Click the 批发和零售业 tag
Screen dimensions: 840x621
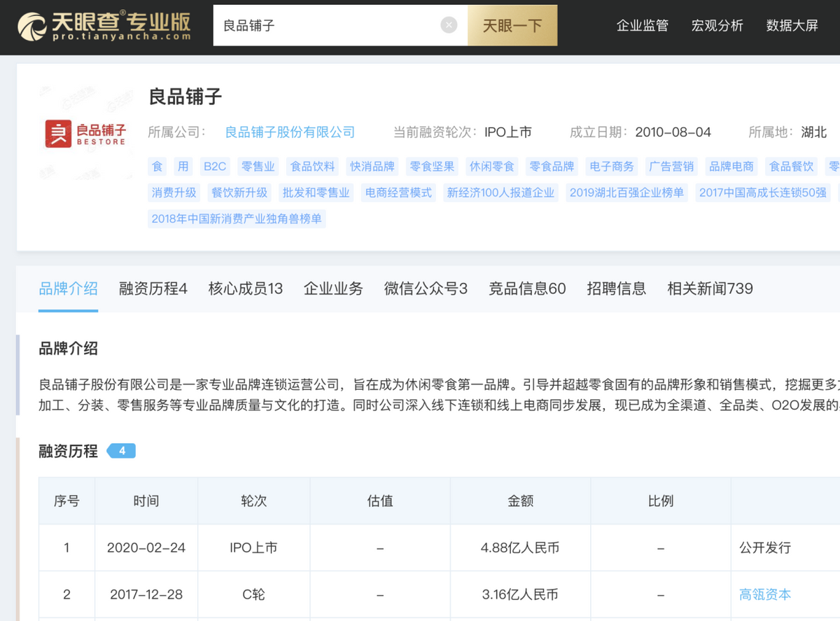(316, 193)
